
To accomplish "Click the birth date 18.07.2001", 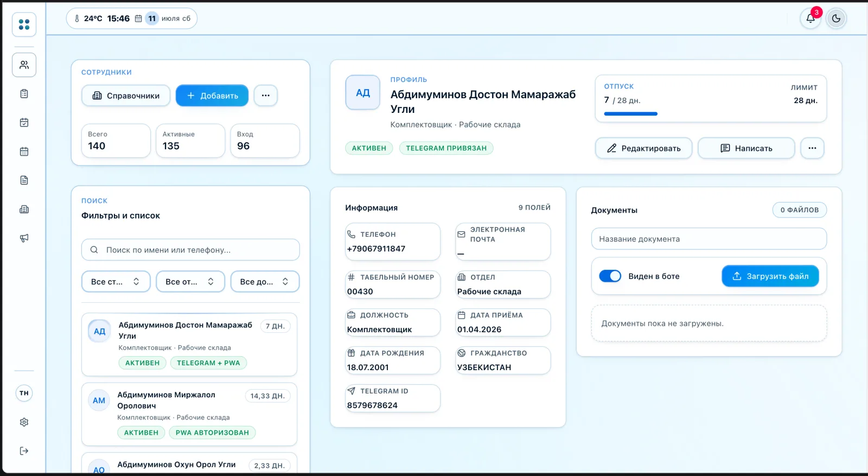I will pyautogui.click(x=368, y=367).
